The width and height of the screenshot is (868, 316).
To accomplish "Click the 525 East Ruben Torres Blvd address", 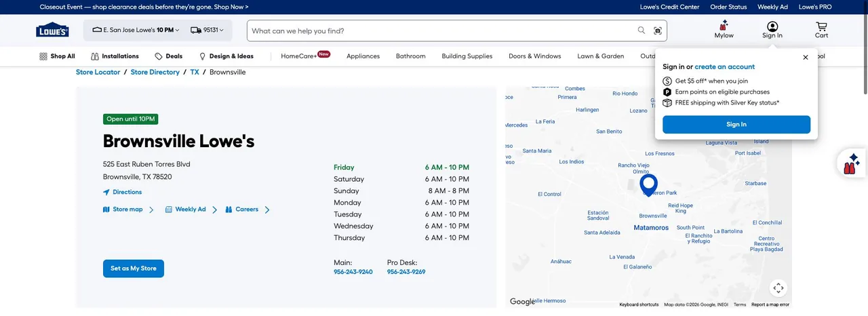I will coord(146,164).
